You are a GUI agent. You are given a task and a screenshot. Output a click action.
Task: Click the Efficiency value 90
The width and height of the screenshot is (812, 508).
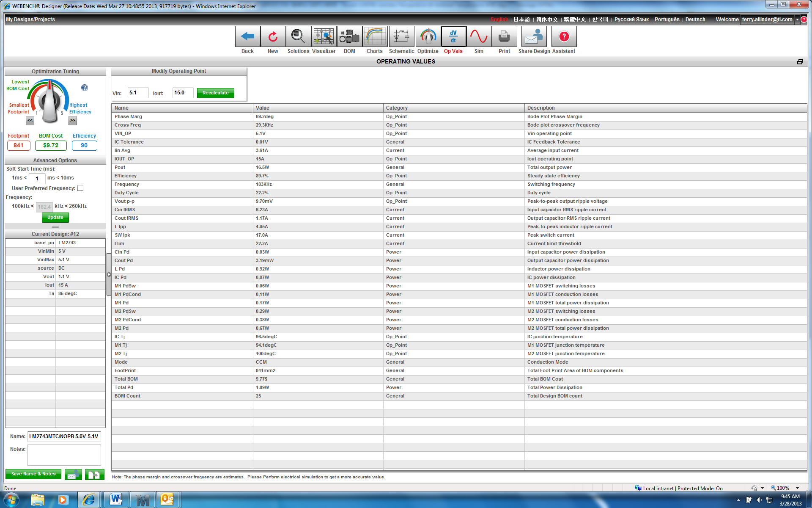(84, 146)
